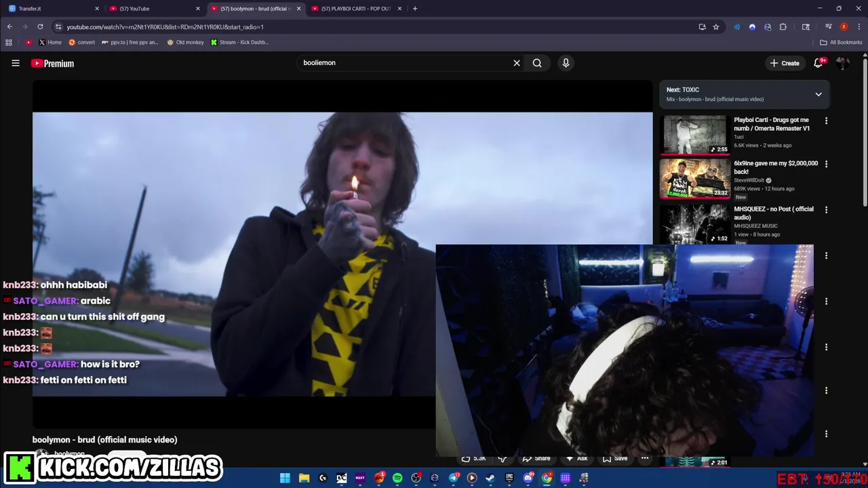Viewport: 868px width, 488px height.
Task: Open Telegram from the taskbar
Action: tap(454, 478)
